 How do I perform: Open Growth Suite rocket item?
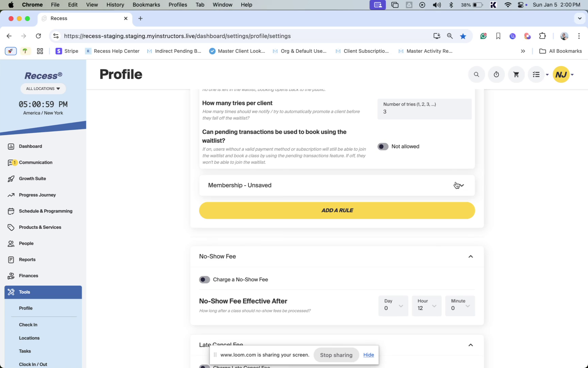coord(32,179)
